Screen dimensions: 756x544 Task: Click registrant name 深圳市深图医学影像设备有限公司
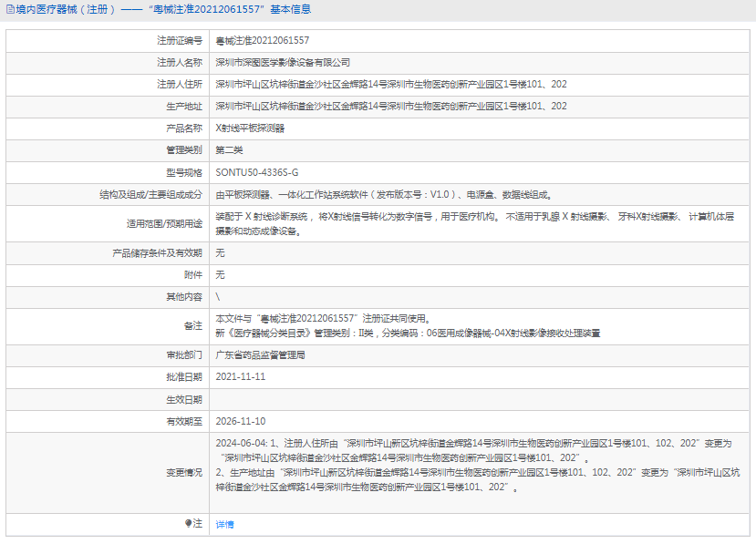[x=283, y=63]
